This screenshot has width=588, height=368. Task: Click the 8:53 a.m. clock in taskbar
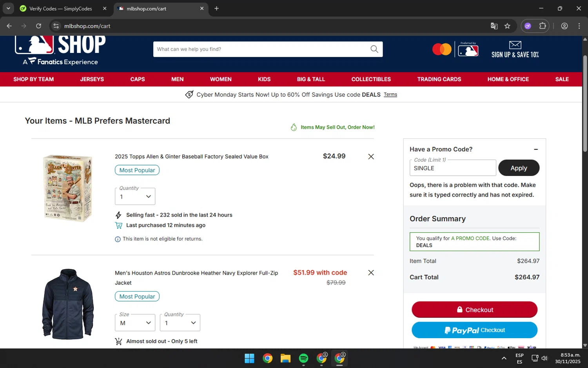pos(568,358)
